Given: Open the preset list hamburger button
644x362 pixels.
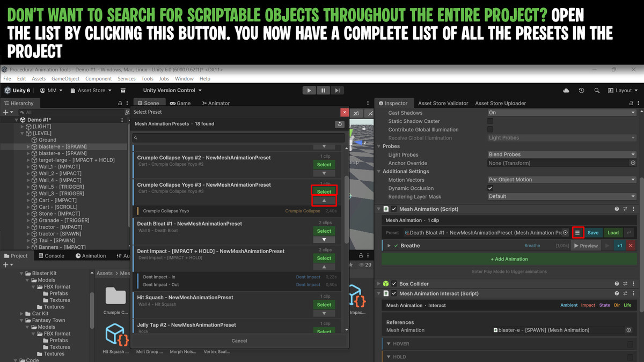Looking at the screenshot, I should point(577,233).
